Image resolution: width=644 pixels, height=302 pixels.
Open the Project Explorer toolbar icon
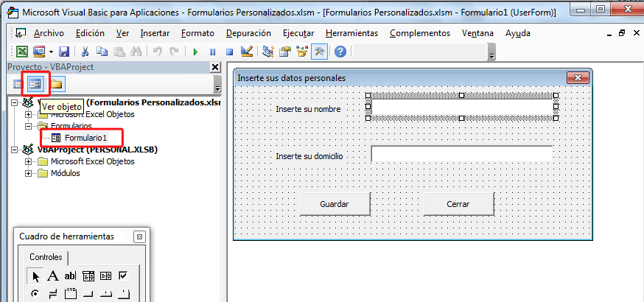click(268, 52)
